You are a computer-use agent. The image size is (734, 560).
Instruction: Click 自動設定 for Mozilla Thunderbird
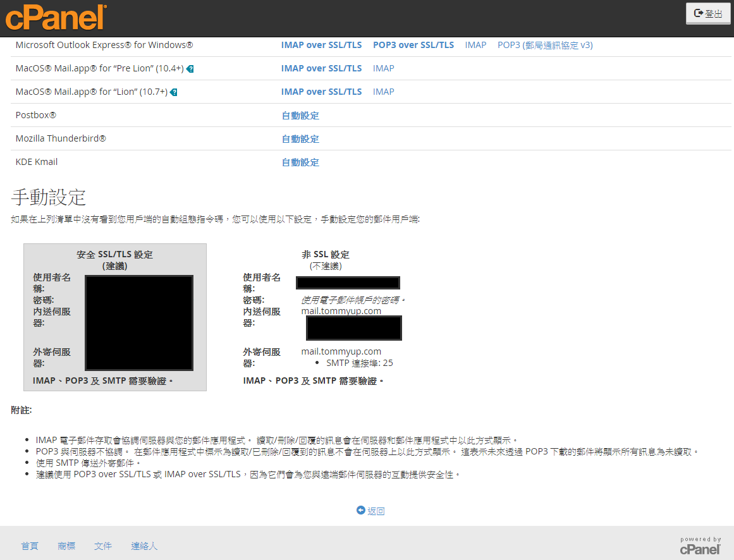(300, 139)
